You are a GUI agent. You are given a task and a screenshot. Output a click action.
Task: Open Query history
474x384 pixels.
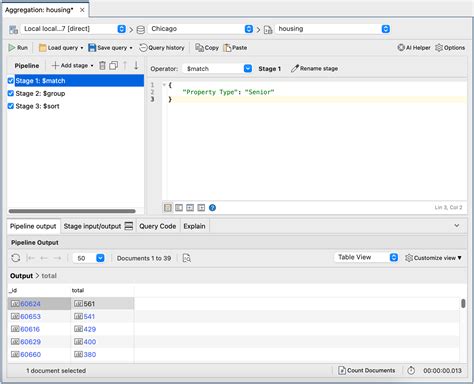point(162,48)
